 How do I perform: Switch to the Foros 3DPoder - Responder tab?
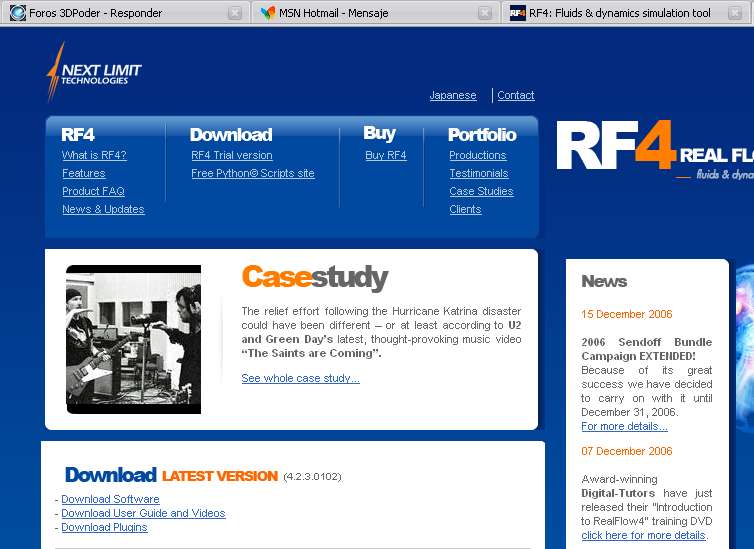125,12
